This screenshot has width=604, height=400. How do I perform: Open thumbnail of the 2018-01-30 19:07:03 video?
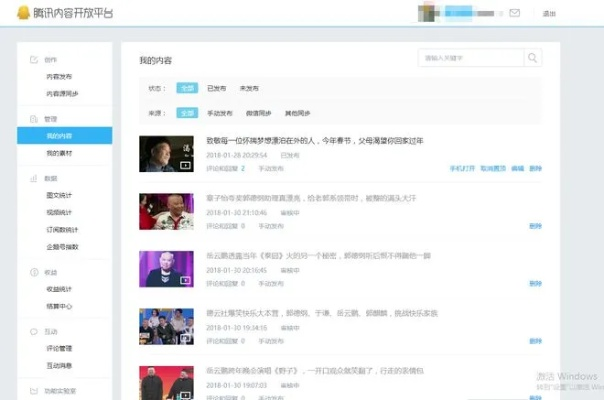166,383
